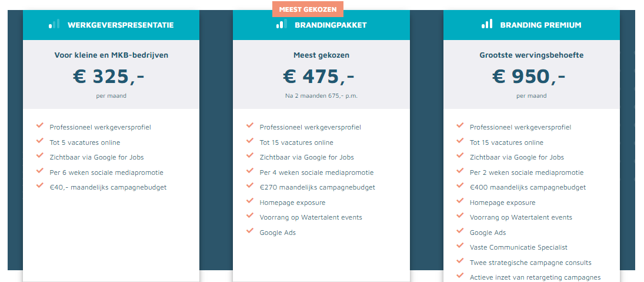Viewport: 644px width, 282px height.
Task: Click checkmark next to 'Google Ads' in Brandingpakket
Action: (250, 231)
